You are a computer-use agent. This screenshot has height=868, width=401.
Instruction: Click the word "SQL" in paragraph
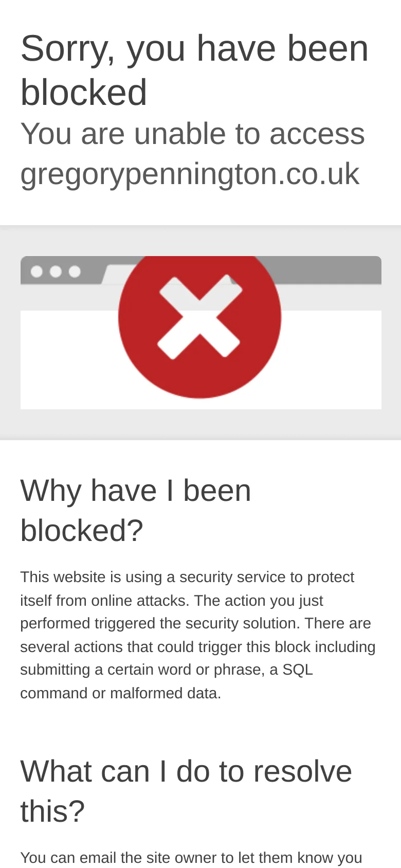[x=298, y=670]
